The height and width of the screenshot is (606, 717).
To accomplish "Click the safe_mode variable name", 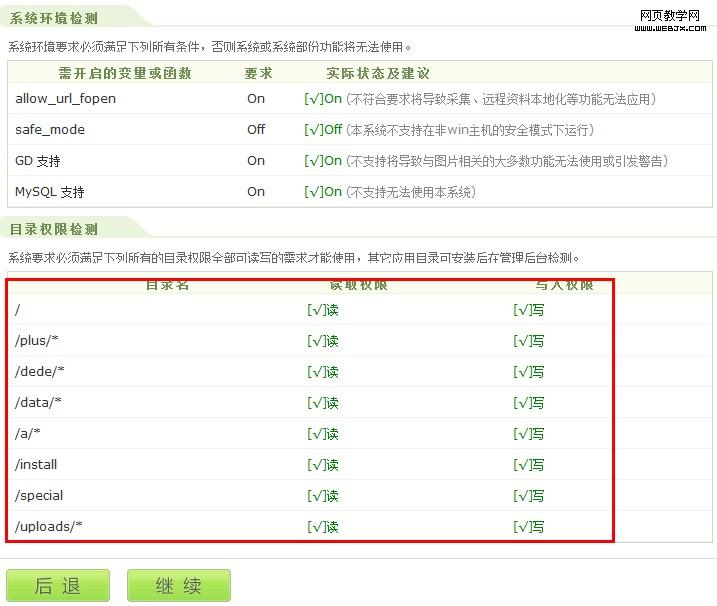I will pos(50,129).
